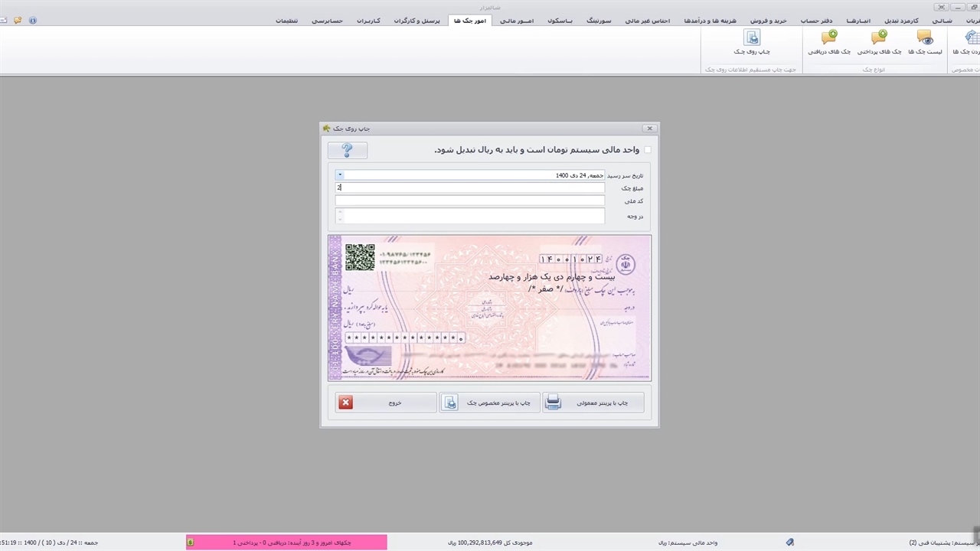Screen dimensions: 980x551
Task: Click green icon on pink checks reminder bar
Action: (191, 543)
